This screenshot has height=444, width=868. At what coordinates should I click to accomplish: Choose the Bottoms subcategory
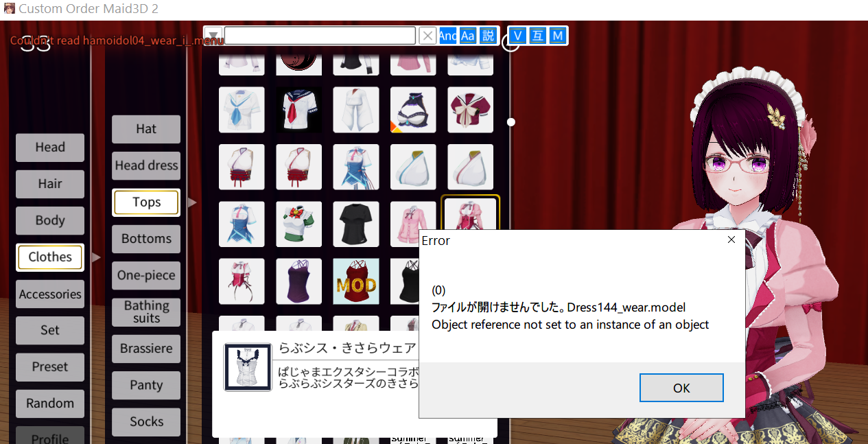(146, 239)
